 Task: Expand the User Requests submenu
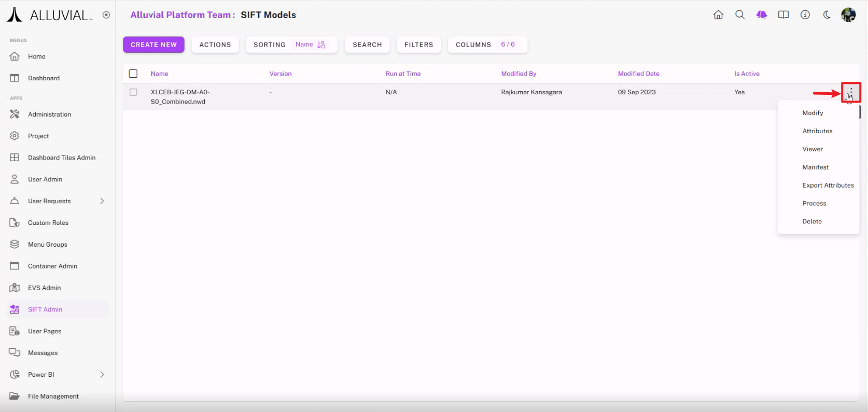102,201
